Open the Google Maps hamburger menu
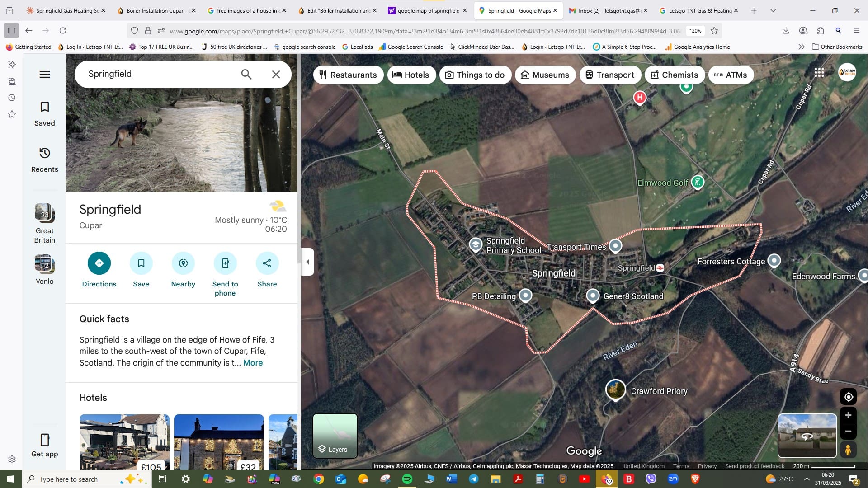Image resolution: width=868 pixels, height=488 pixels. tap(45, 75)
